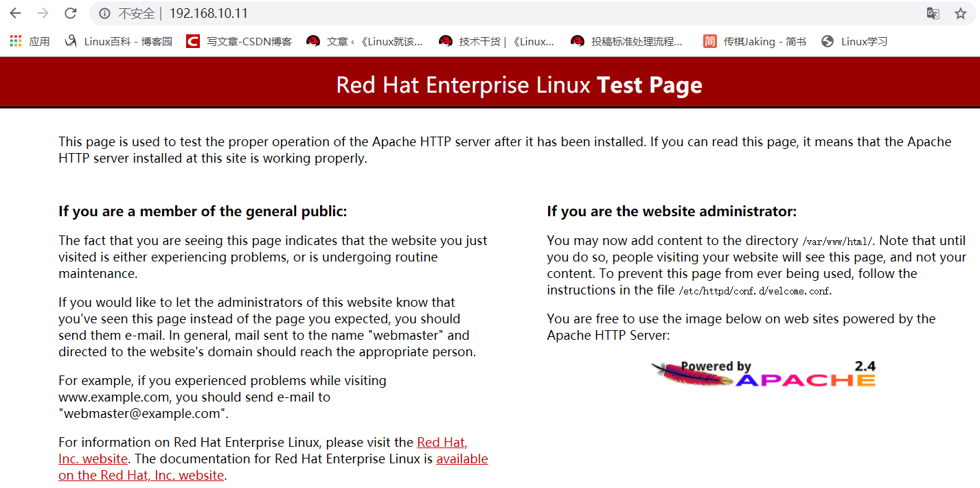Viewport: 980px width, 488px height.
Task: Open the 文章 《Linux就该... bookmark
Action: click(x=365, y=41)
